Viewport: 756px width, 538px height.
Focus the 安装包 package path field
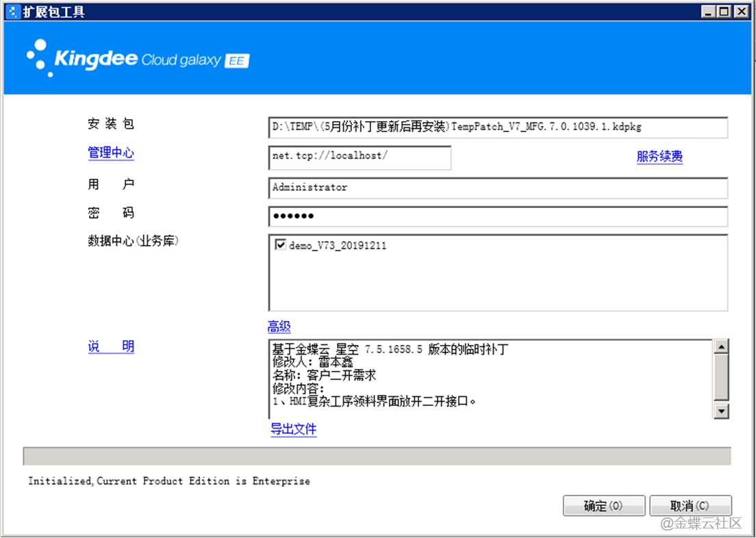pyautogui.click(x=498, y=127)
